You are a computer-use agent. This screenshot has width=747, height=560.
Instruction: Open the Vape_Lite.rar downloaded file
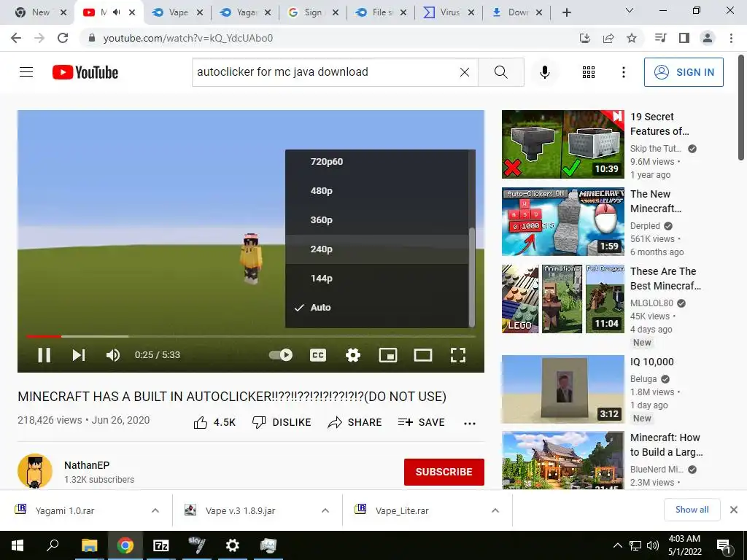(402, 510)
